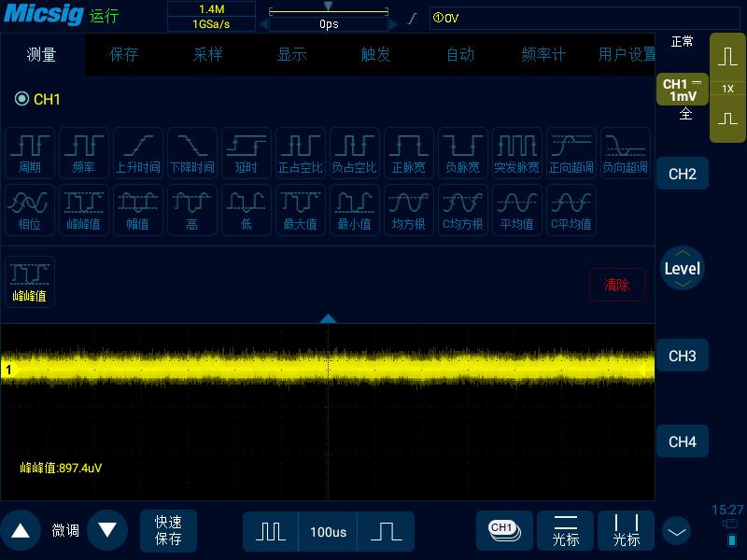Add the 最大值 maximum measurement
Image resolution: width=747 pixels, height=560 pixels.
tap(301, 210)
